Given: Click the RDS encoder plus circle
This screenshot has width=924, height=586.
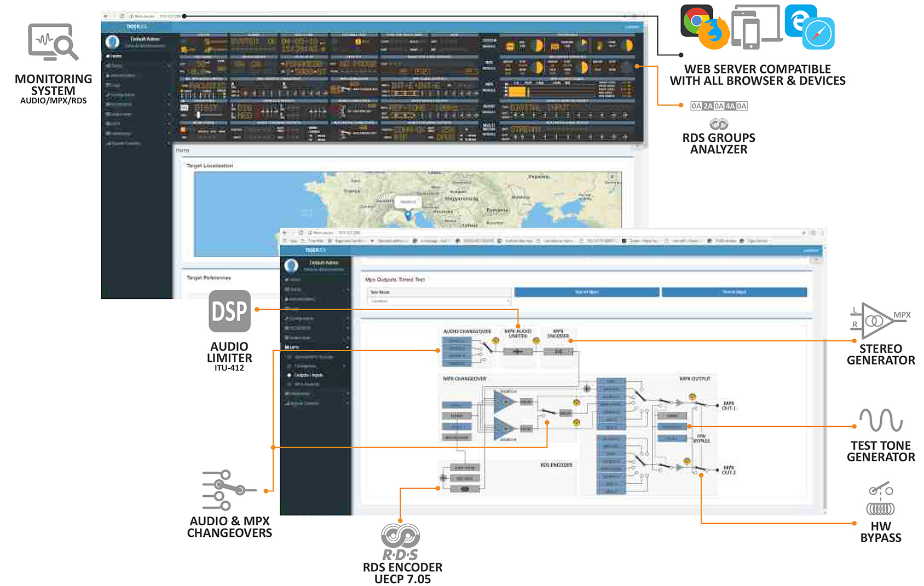Looking at the screenshot, I should pos(443,478).
